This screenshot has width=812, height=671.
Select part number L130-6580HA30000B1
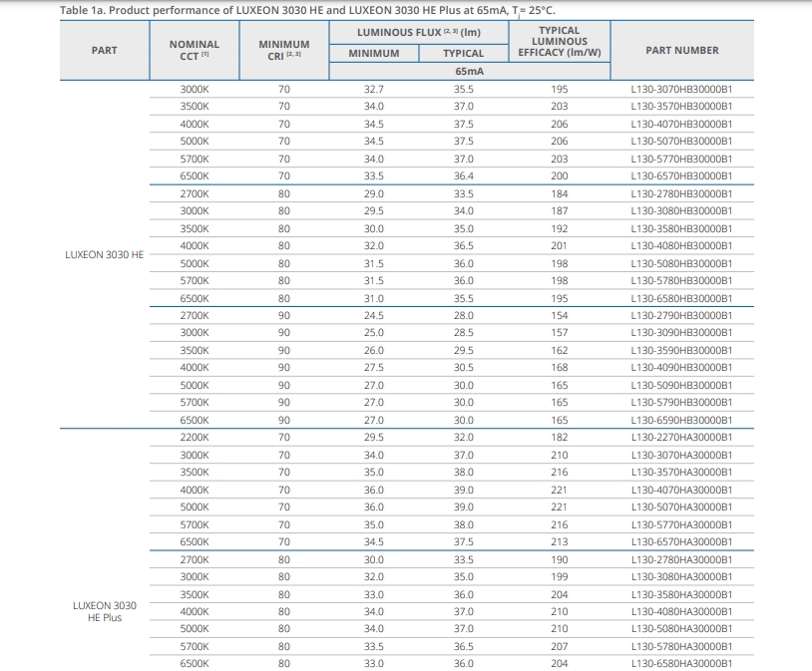[x=681, y=663]
